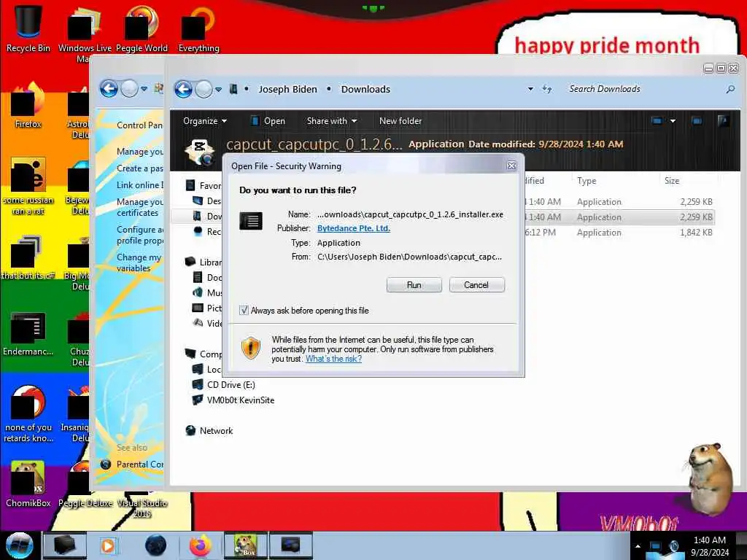The height and width of the screenshot is (560, 747).
Task: Open Change my environment variables link
Action: (x=139, y=262)
